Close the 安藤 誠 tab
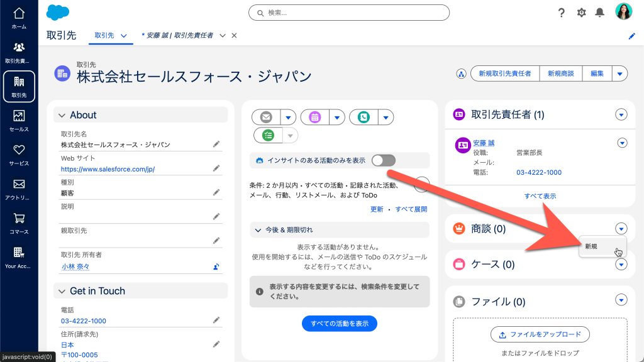 click(234, 36)
